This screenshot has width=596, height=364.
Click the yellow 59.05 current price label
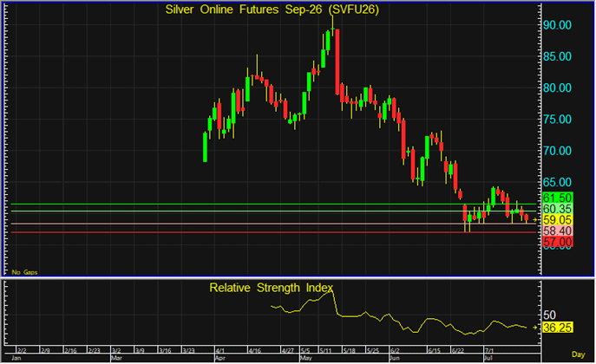[x=557, y=220]
